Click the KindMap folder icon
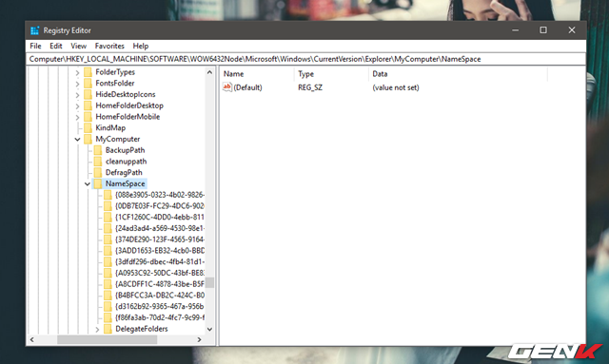609x364 pixels. (88, 127)
